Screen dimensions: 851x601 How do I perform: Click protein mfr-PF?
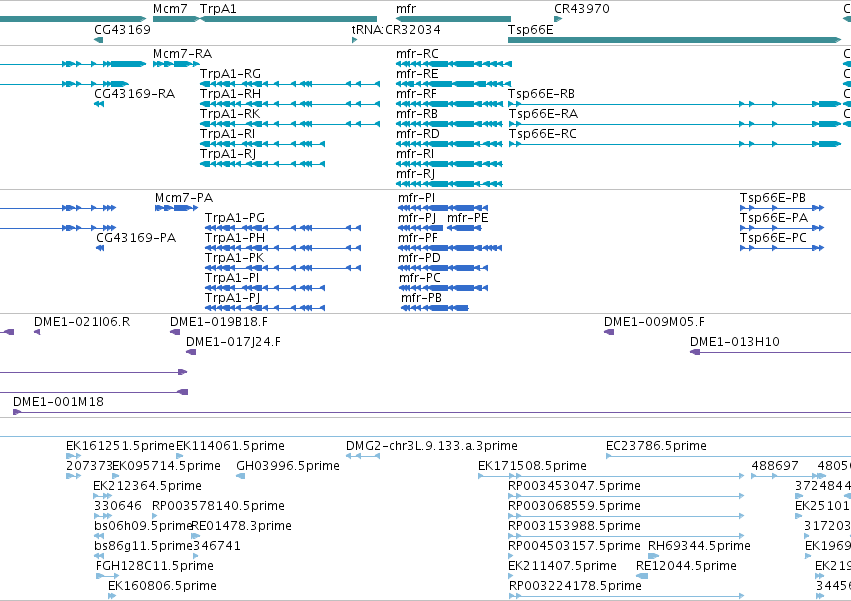(450, 248)
